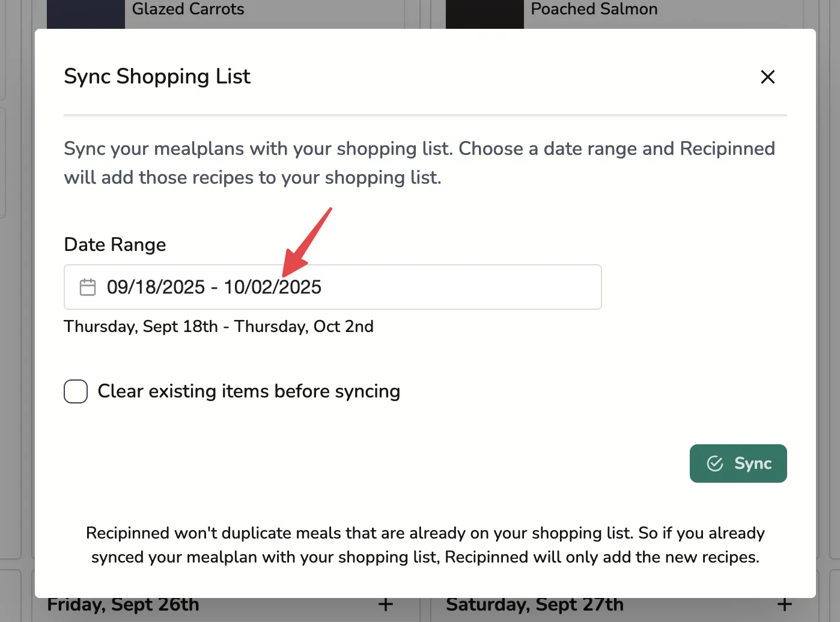
Task: Enable "Clear existing items before syncing"
Action: coord(75,391)
